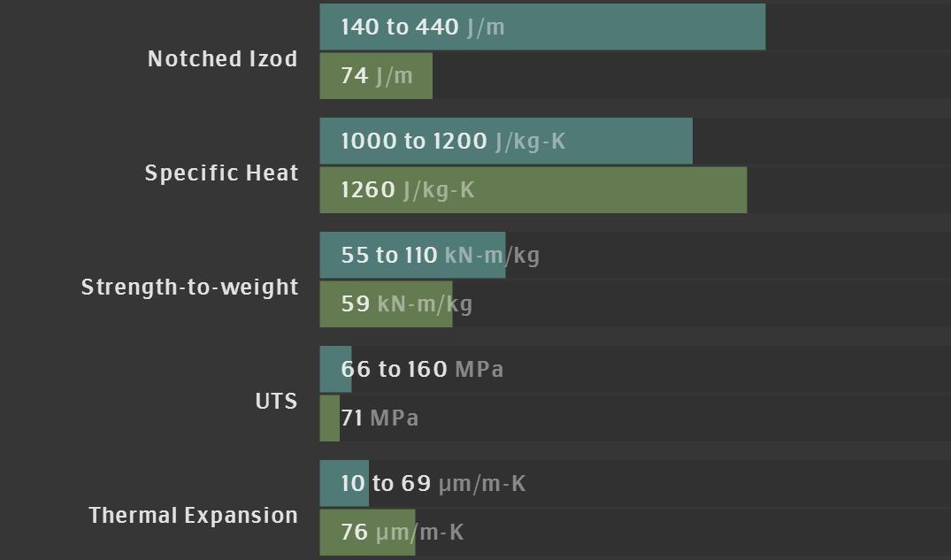Click the UTS property label
951x560 pixels.
click(x=276, y=402)
